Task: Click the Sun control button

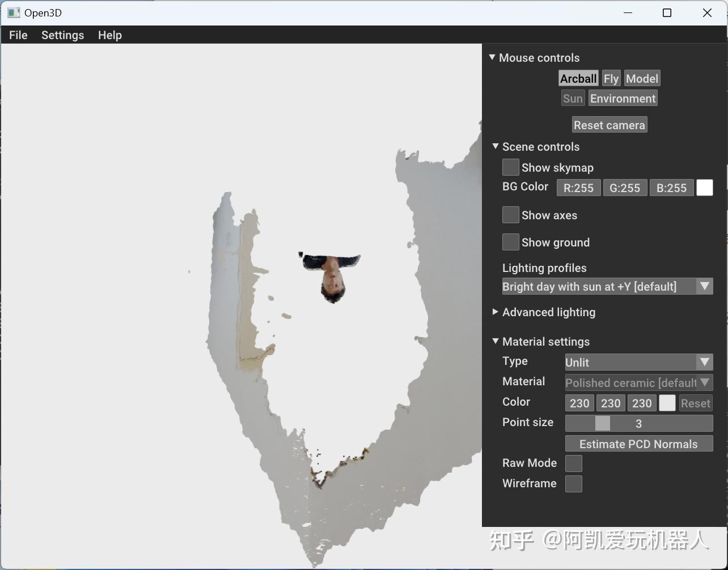Action: coord(572,98)
